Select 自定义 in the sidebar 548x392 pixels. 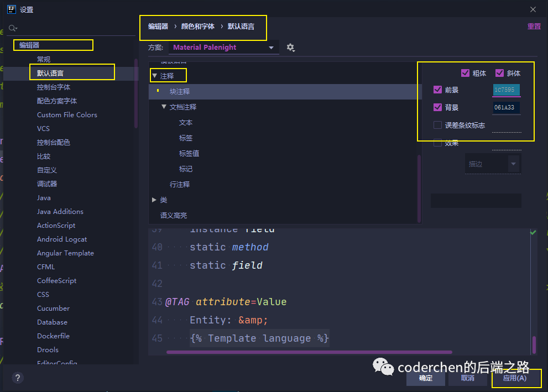click(47, 170)
